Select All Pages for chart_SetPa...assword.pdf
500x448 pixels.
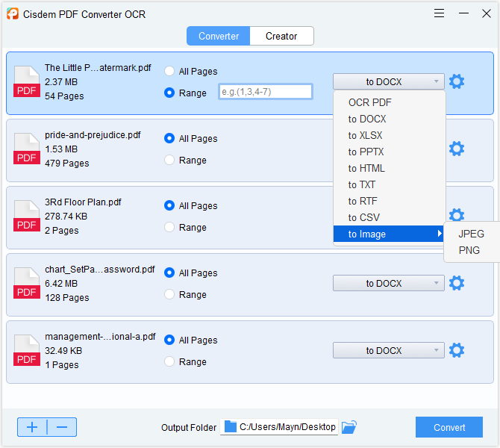click(169, 273)
